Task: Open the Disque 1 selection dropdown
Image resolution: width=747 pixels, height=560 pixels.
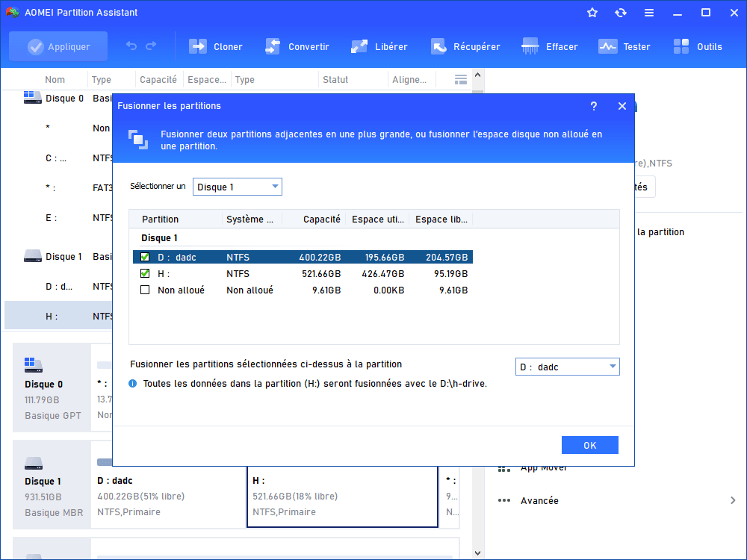Action: pos(238,187)
